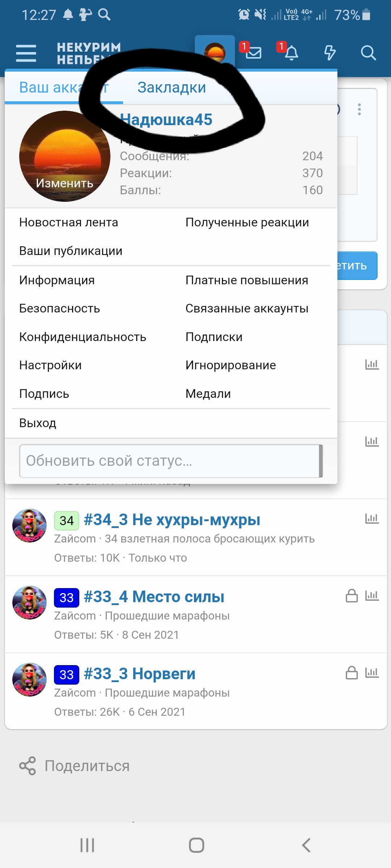Open notifications bell icon
Screen dimensions: 391x868
coord(291,53)
